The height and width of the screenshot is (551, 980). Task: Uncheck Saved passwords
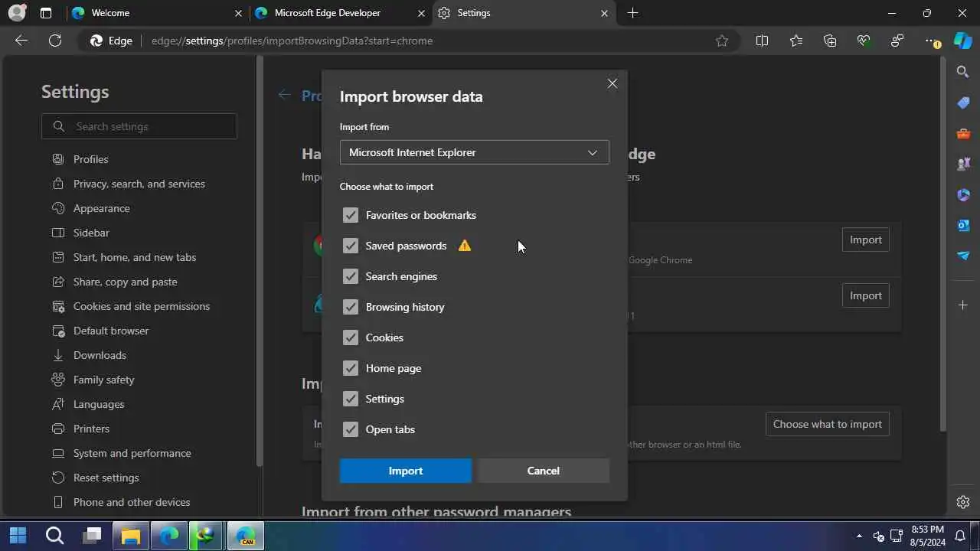(351, 246)
